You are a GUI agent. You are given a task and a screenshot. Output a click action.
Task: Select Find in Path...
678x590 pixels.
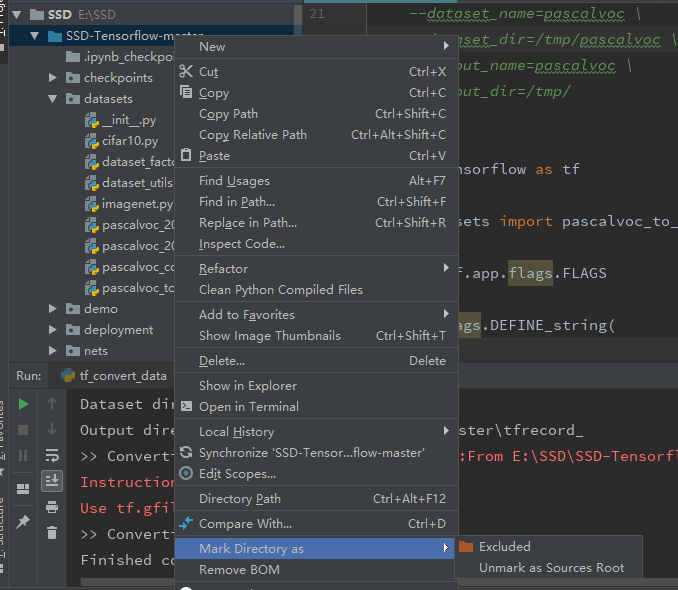tap(316, 202)
